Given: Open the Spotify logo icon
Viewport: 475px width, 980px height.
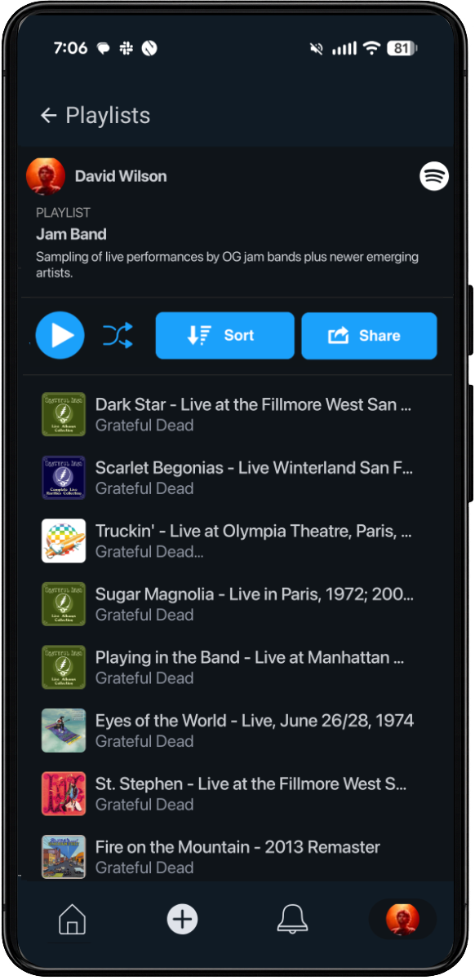Looking at the screenshot, I should pyautogui.click(x=434, y=175).
